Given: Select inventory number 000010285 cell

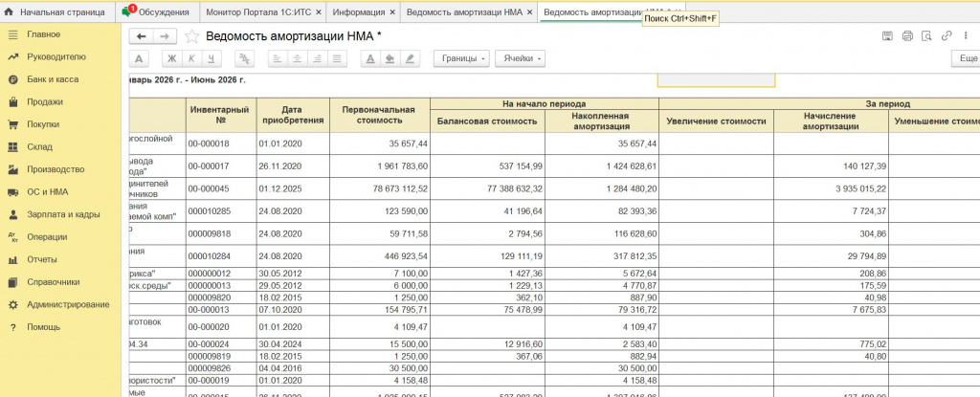Looking at the screenshot, I should [219, 210].
